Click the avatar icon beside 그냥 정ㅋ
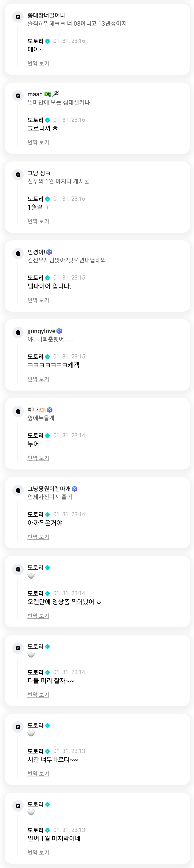The image size is (194, 868). click(18, 175)
